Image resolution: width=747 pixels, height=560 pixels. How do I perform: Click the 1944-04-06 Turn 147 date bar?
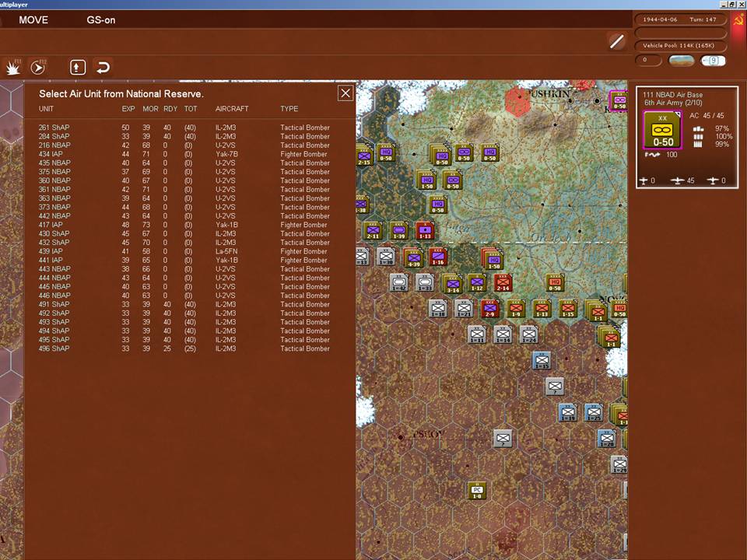(x=680, y=19)
